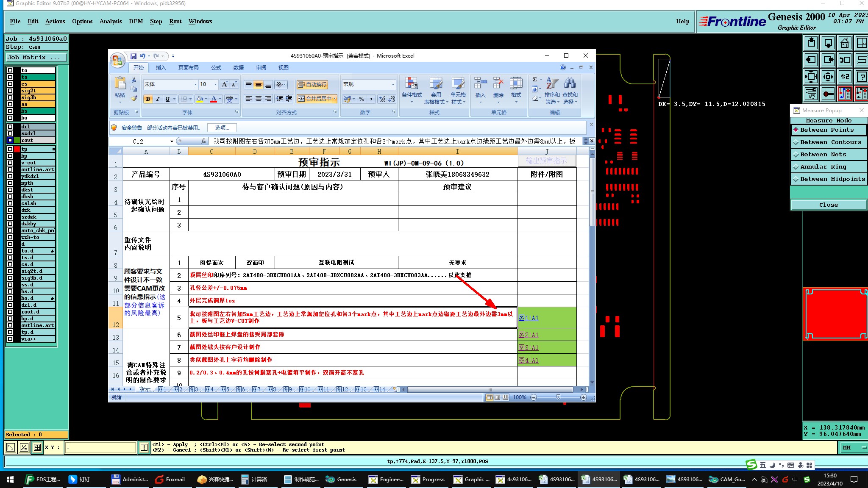Toggle the outline.art layer checkbox
Image resolution: width=868 pixels, height=488 pixels.
(x=10, y=169)
